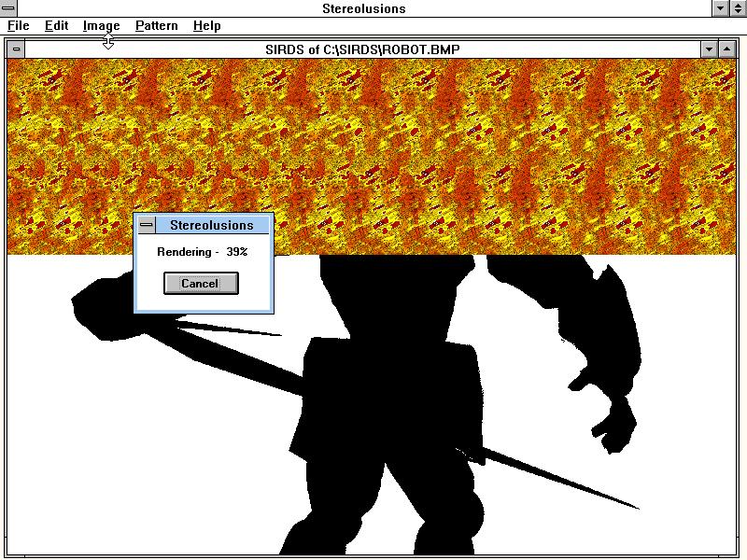Click the 'SIRDS of C:\SIRDS\ROBOT.BMP' title bar

[362, 49]
